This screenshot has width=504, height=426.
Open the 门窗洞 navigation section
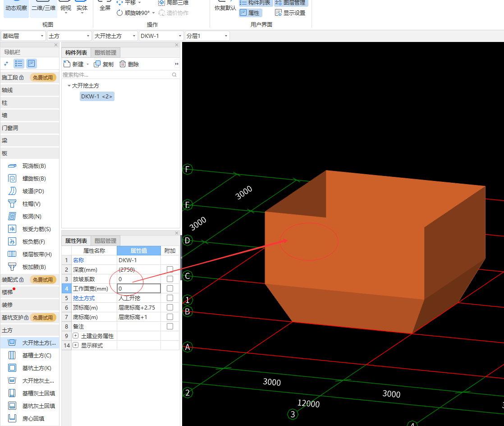[30, 128]
